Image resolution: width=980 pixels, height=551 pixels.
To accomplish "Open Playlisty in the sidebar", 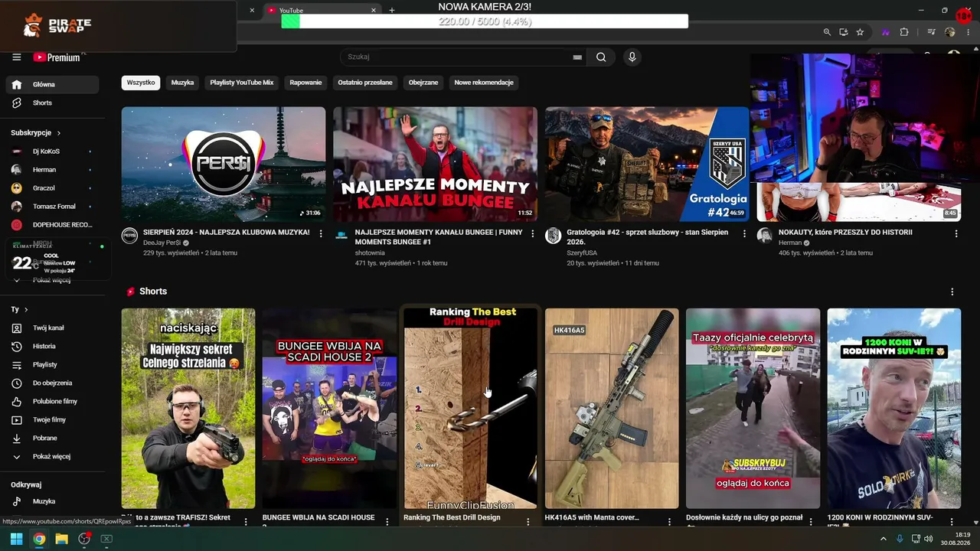I will [52, 364].
